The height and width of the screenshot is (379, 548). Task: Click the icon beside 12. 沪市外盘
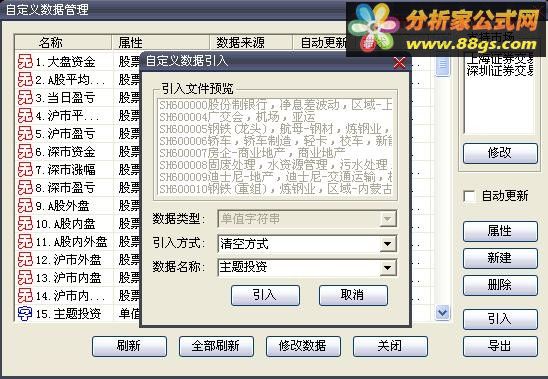[x=25, y=260]
